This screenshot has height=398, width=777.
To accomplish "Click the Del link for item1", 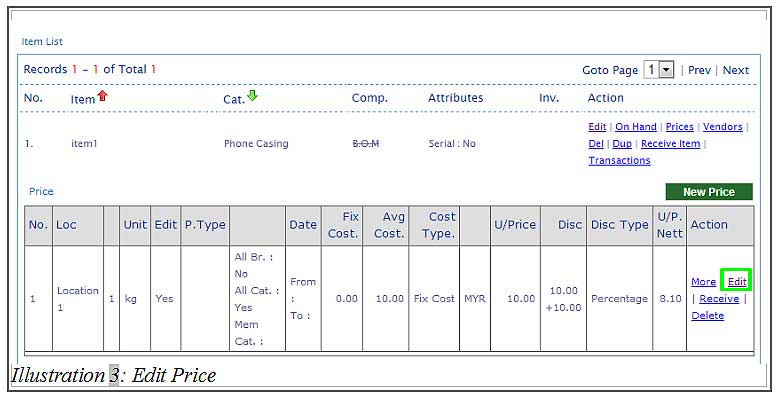I will click(x=596, y=144).
